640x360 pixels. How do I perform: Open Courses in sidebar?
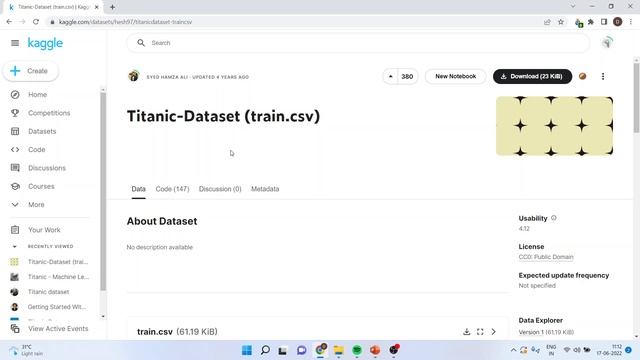[x=41, y=187]
